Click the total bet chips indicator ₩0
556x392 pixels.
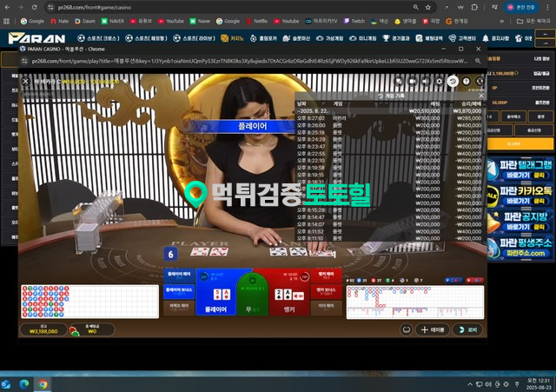coord(92,329)
